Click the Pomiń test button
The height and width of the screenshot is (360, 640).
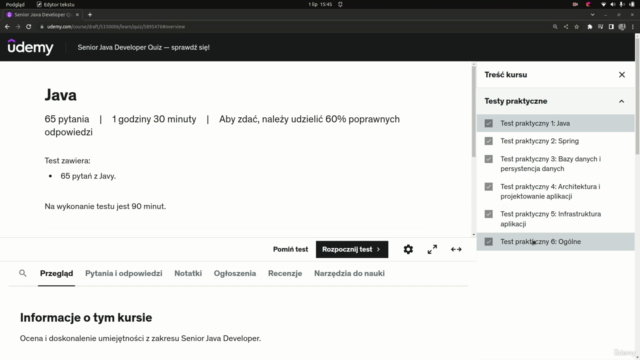pos(290,249)
